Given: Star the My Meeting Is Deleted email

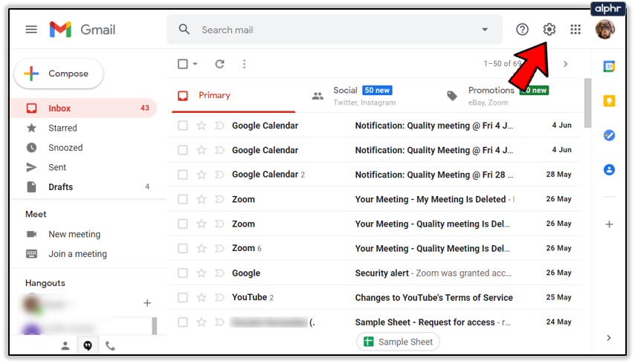Looking at the screenshot, I should (x=202, y=199).
